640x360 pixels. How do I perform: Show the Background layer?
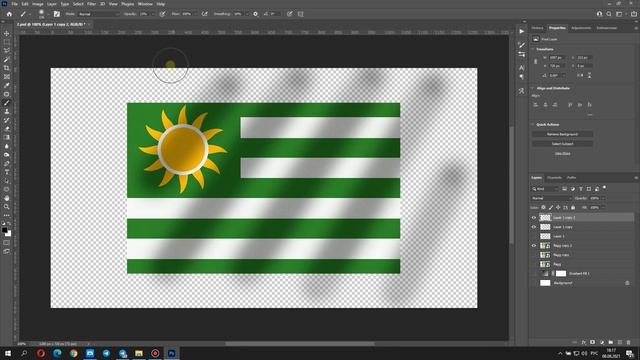click(533, 283)
